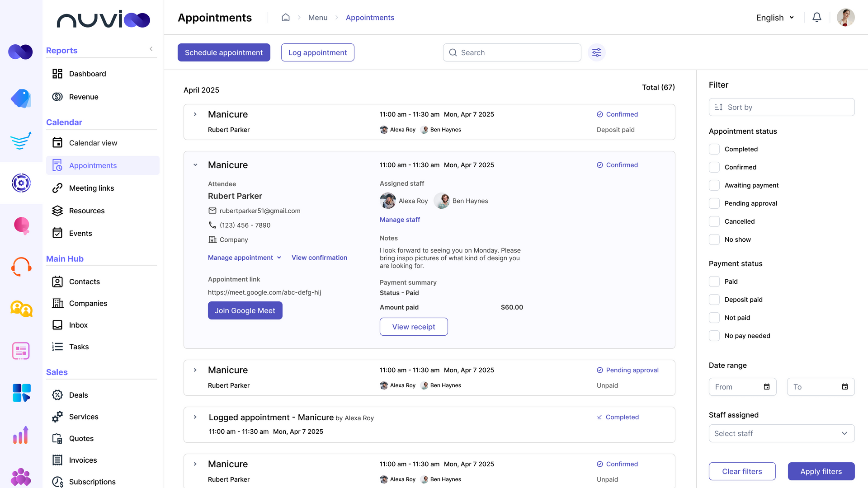Open the calendar picker for the From date
868x488 pixels.
[766, 387]
